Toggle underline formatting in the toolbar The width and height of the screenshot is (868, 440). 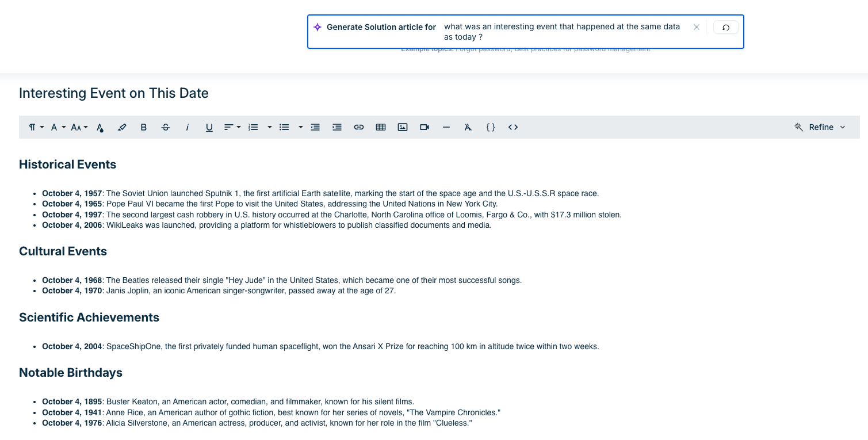209,127
